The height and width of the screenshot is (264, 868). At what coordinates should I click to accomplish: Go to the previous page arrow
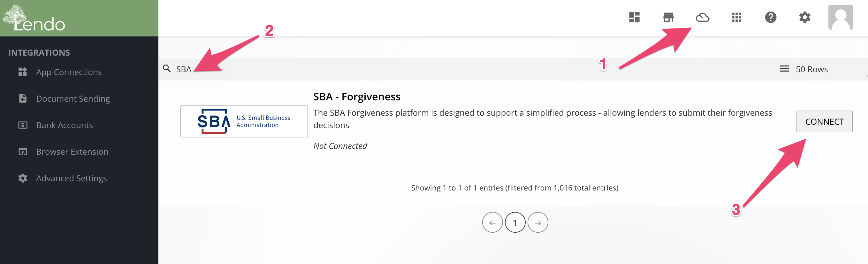click(x=492, y=222)
